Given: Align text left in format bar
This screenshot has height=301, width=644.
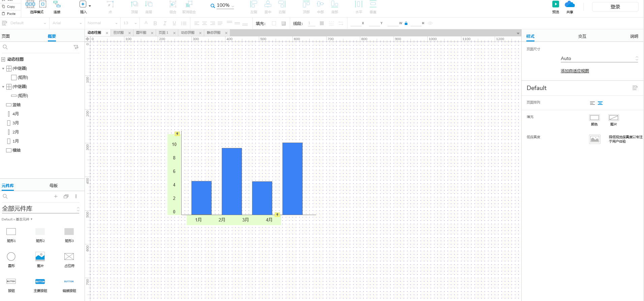Looking at the screenshot, I should point(196,23).
